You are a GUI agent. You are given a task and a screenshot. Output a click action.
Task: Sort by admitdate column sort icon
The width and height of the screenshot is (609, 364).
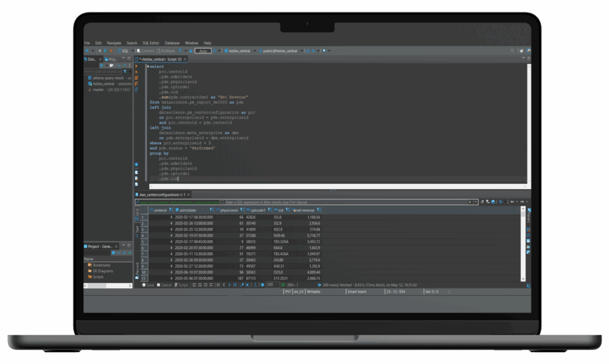(211, 210)
